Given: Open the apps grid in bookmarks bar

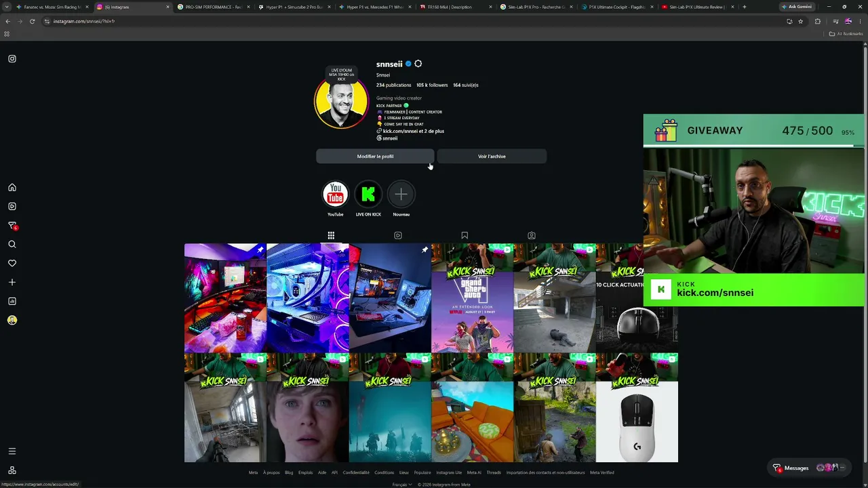Looking at the screenshot, I should pyautogui.click(x=7, y=34).
